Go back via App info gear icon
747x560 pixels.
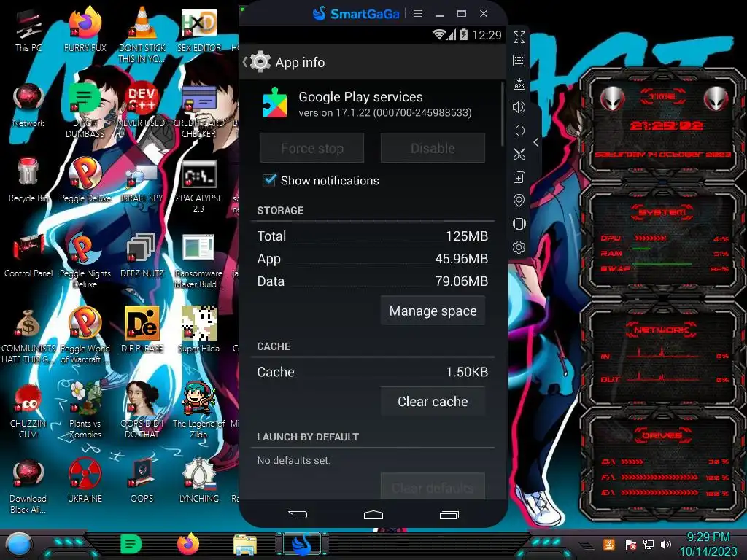[x=260, y=62]
